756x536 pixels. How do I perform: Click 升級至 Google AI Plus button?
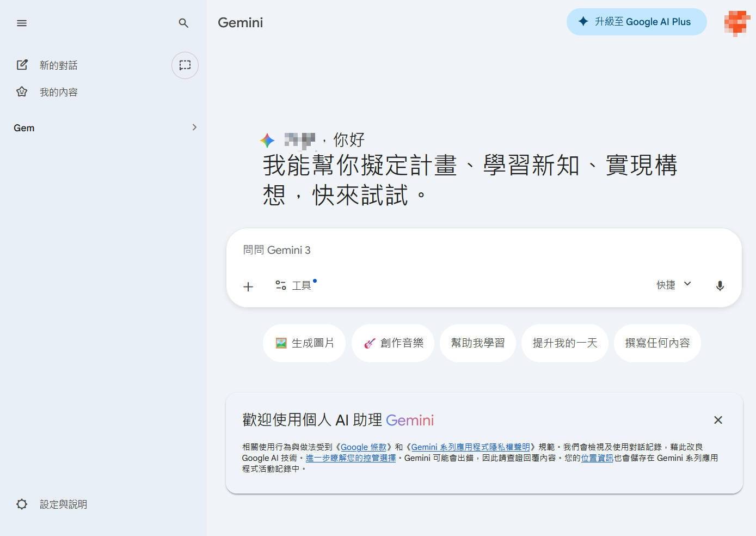pos(636,22)
